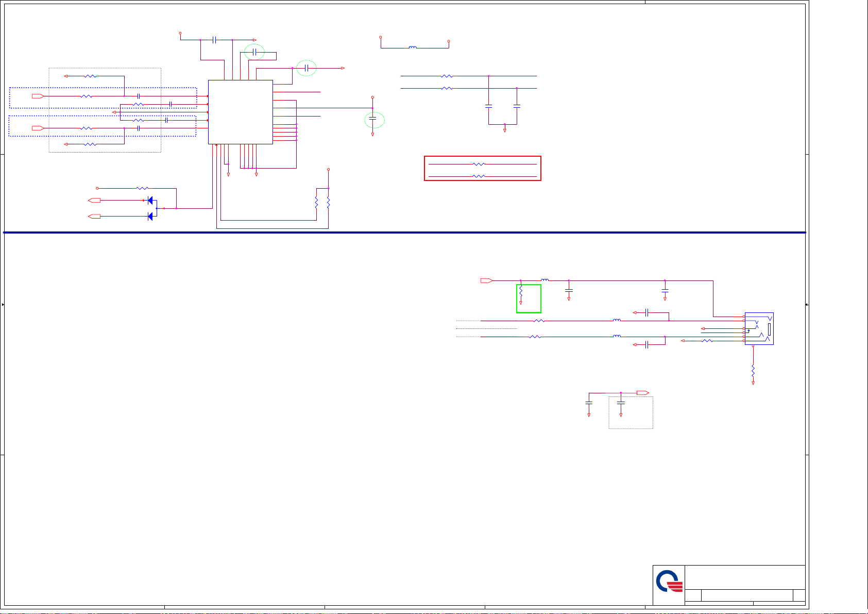This screenshot has height=614, width=868.
Task: Select the resistor on the arrow line entering the jack
Action: (x=708, y=341)
